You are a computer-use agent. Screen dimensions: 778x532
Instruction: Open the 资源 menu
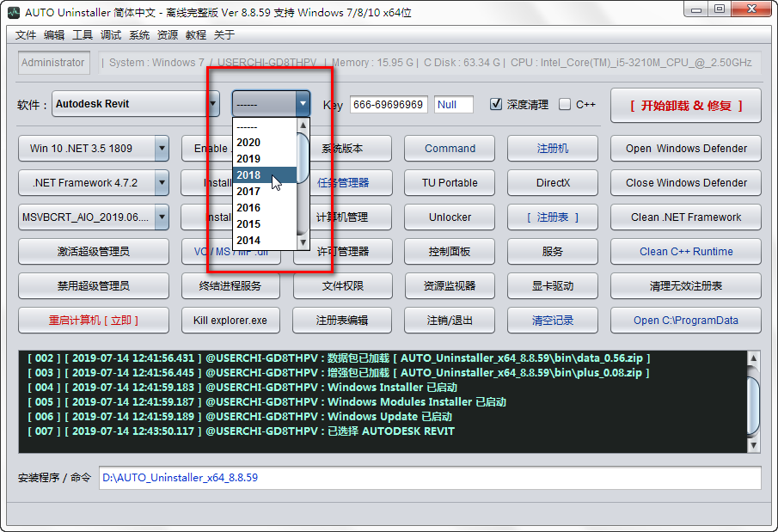point(168,34)
